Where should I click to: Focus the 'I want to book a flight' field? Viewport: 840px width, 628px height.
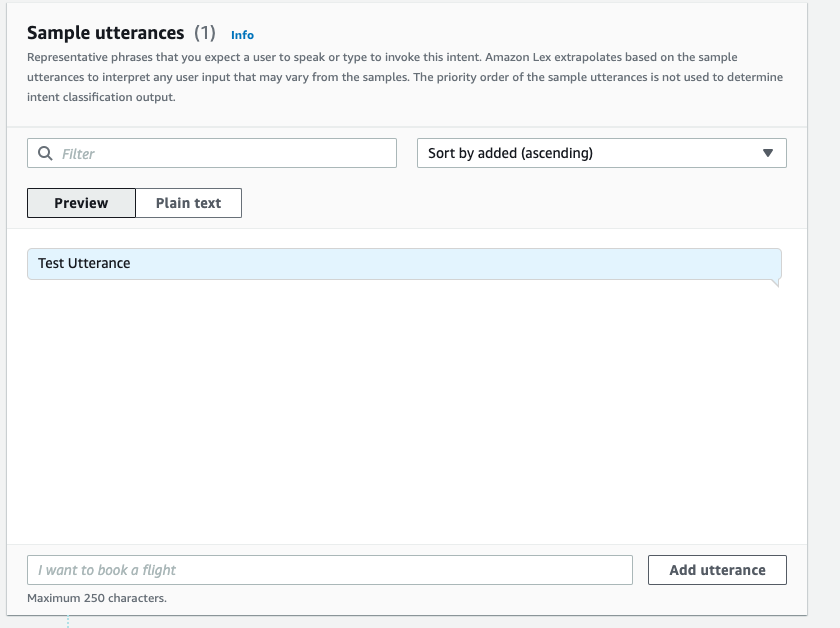(x=330, y=570)
